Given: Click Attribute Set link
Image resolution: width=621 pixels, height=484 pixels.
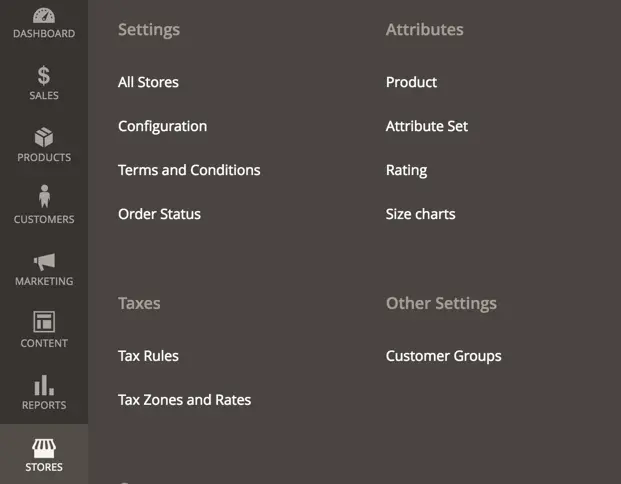Looking at the screenshot, I should 427,126.
